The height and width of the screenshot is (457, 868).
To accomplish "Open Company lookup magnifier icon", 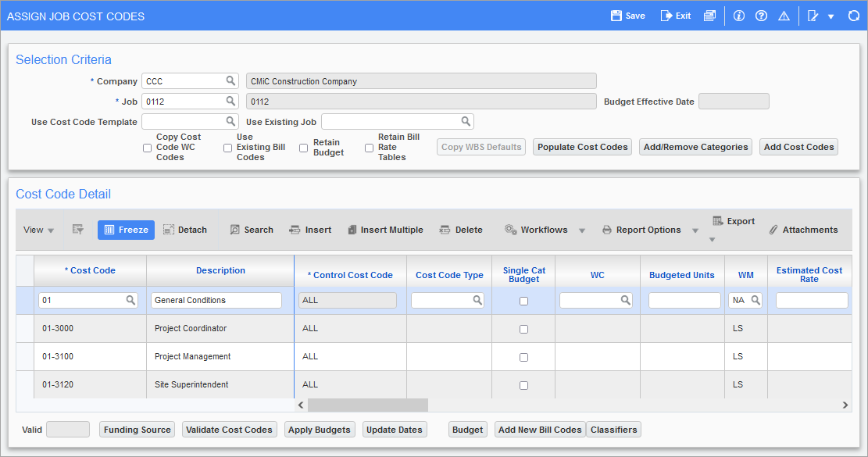I will click(x=230, y=80).
